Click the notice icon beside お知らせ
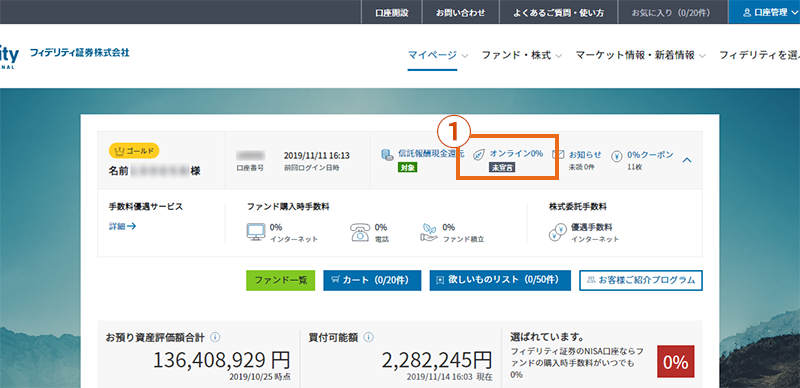Image resolution: width=800 pixels, height=388 pixels. tap(559, 155)
